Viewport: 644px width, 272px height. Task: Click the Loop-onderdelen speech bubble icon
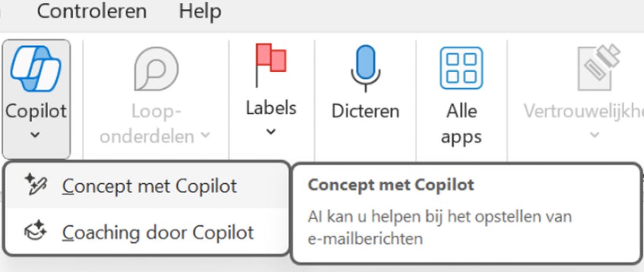pyautogui.click(x=156, y=69)
